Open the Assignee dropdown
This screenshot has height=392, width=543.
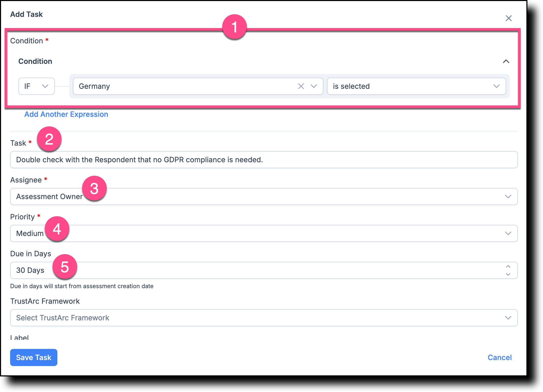[264, 197]
